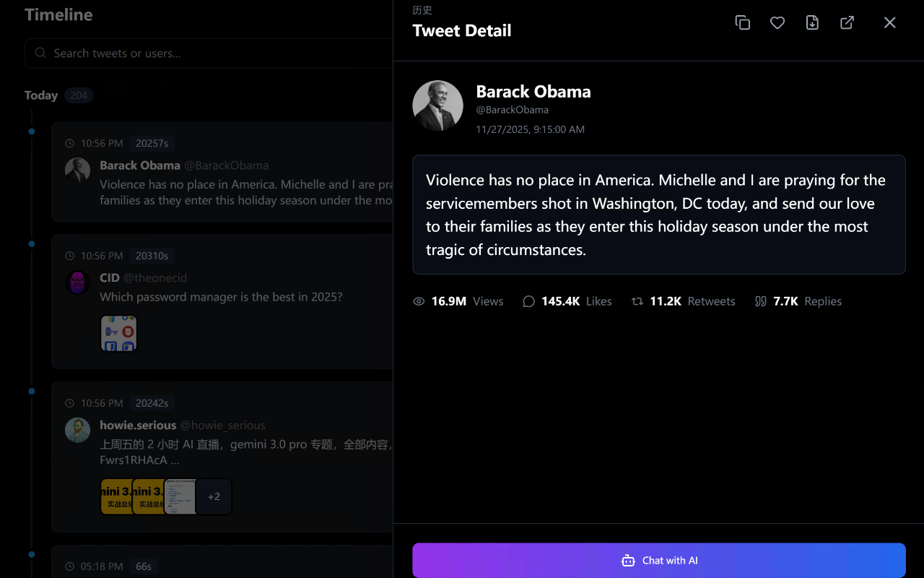Viewport: 924px width, 578px height.
Task: Click the speech bubble icon beside 145.4K
Action: pyautogui.click(x=528, y=301)
